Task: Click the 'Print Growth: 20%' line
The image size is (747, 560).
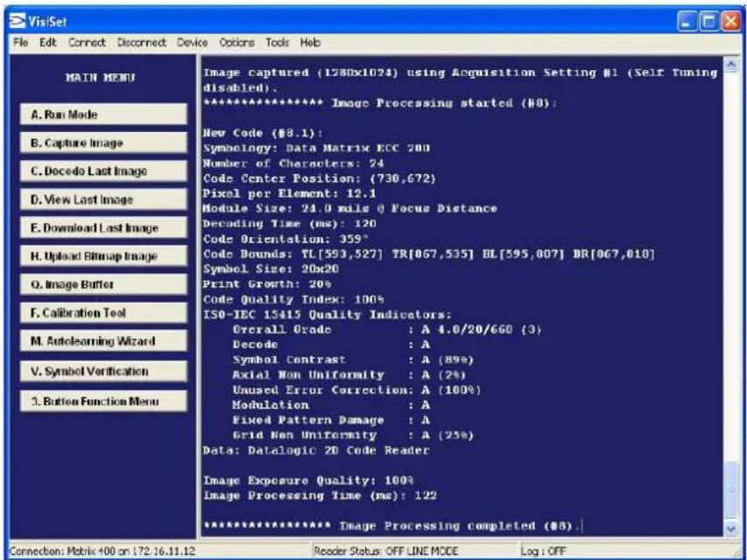Action: tap(267, 284)
